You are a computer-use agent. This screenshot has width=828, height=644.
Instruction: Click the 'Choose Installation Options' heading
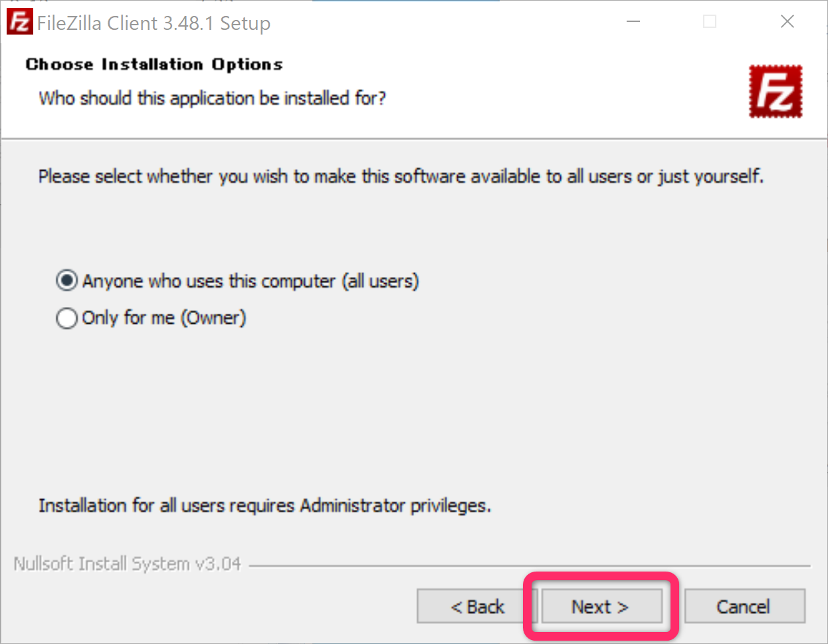(154, 64)
